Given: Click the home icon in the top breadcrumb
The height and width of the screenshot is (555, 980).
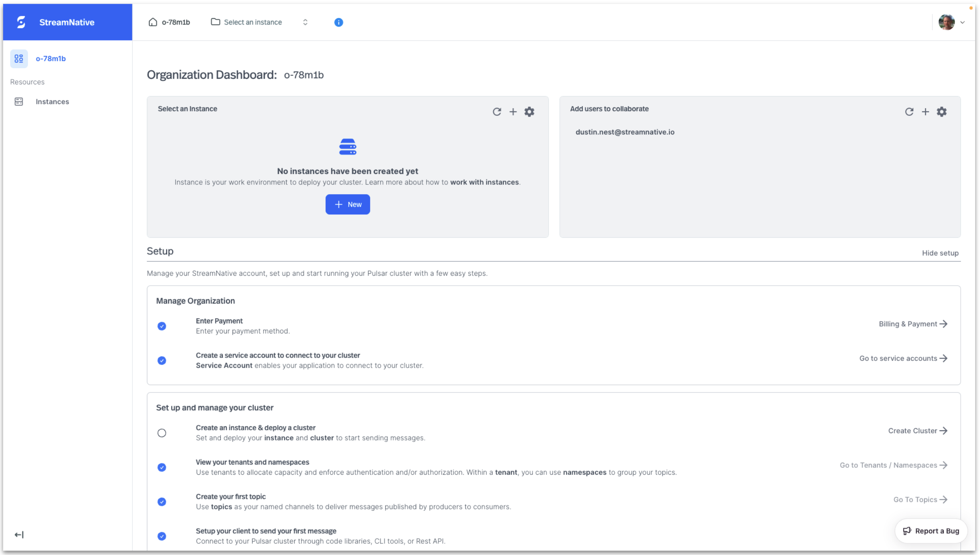Looking at the screenshot, I should point(152,22).
